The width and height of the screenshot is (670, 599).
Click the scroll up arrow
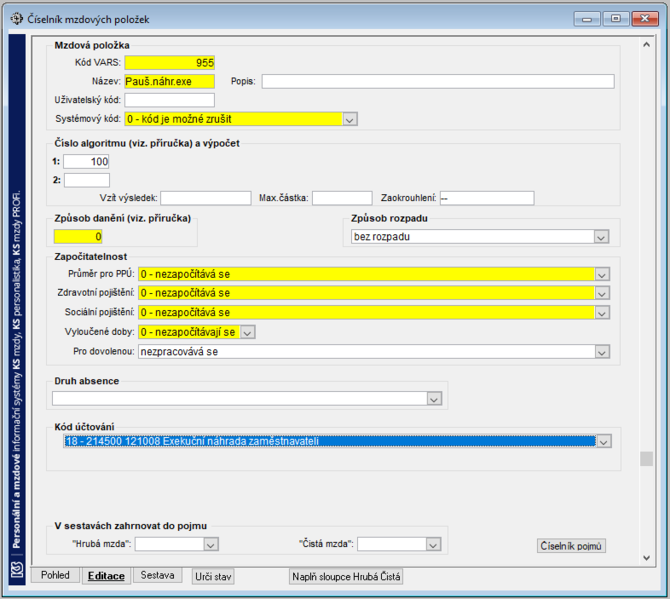tap(646, 44)
